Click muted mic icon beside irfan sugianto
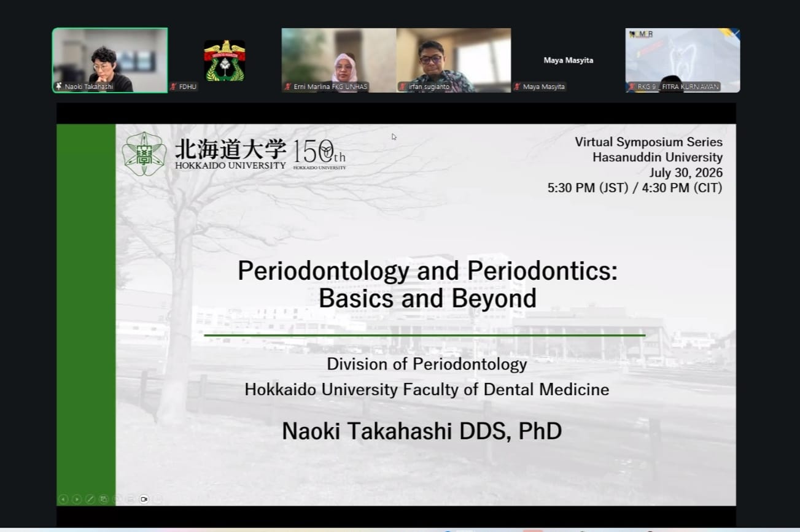Screen dimensions: 800x532 (x=403, y=87)
